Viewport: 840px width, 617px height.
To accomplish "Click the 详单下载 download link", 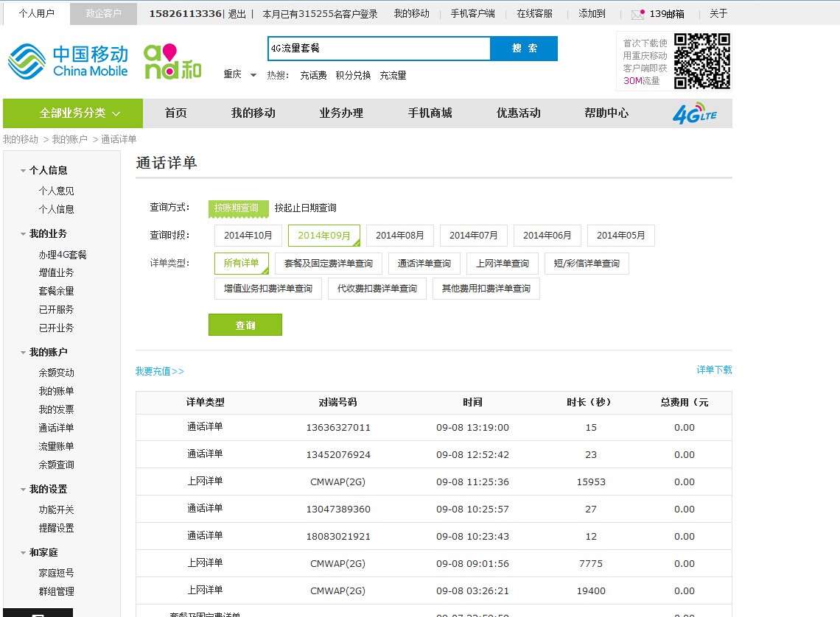I will pyautogui.click(x=714, y=370).
